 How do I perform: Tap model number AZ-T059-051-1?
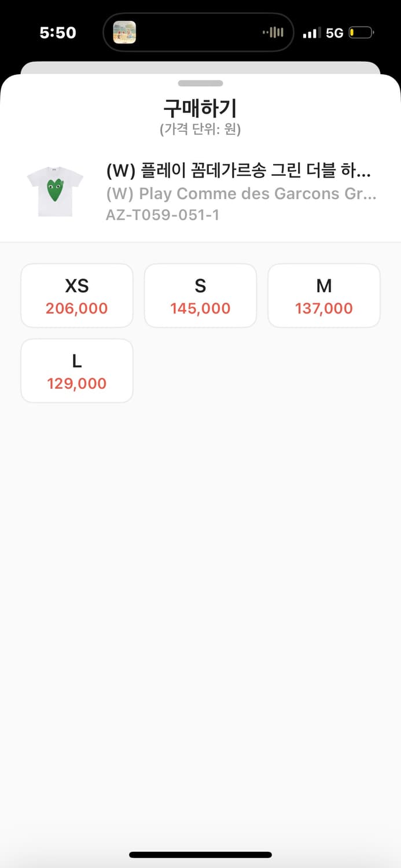pos(163,215)
